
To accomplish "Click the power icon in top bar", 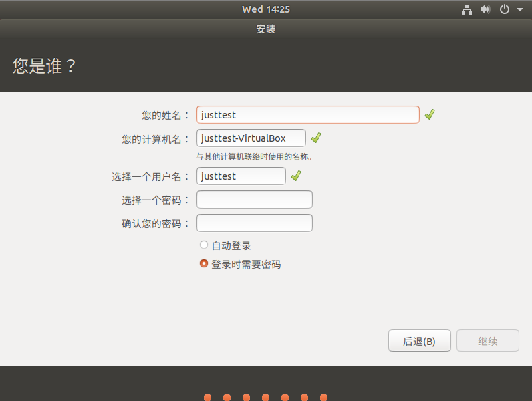I will pos(505,9).
